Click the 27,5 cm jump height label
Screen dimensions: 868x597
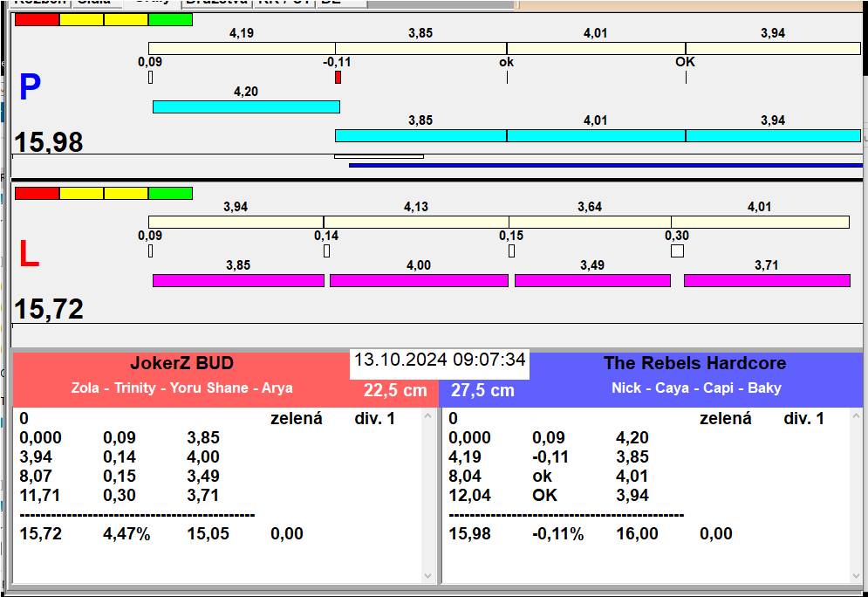tap(483, 391)
